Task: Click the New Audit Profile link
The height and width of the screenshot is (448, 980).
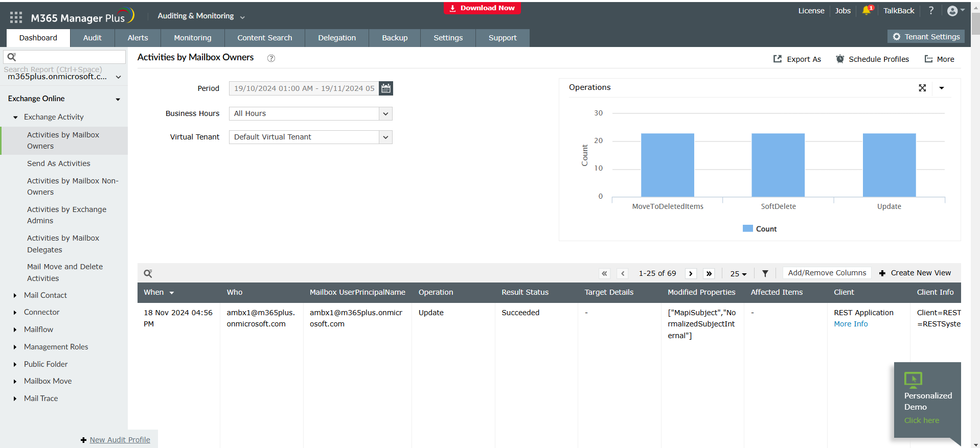Action: (x=120, y=440)
